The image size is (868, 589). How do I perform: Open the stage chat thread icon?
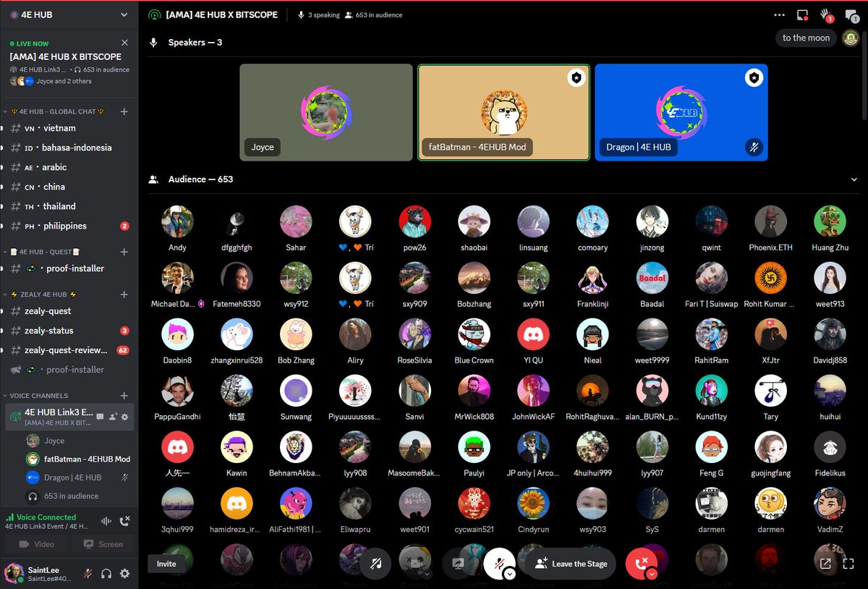tap(851, 14)
